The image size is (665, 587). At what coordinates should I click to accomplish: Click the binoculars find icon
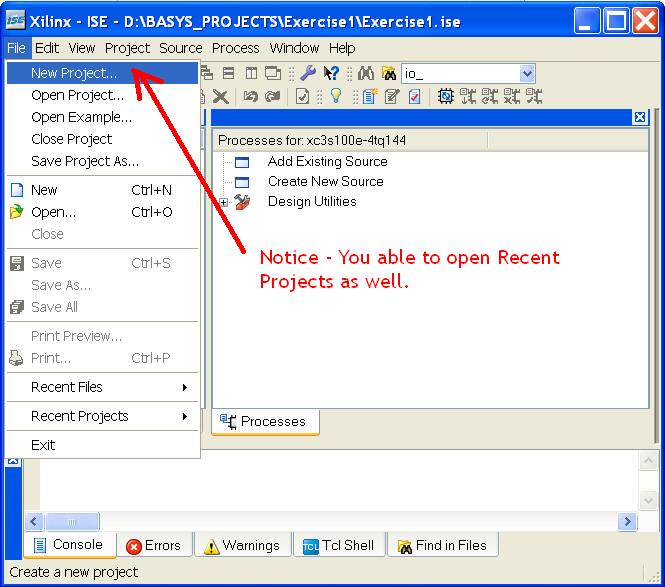point(366,73)
